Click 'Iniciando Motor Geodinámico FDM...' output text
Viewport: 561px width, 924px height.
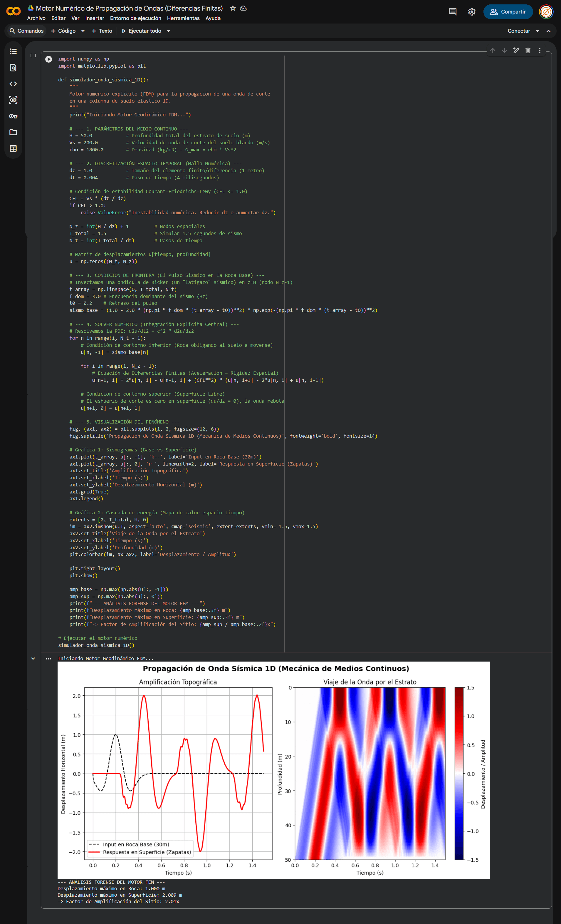[106, 659]
